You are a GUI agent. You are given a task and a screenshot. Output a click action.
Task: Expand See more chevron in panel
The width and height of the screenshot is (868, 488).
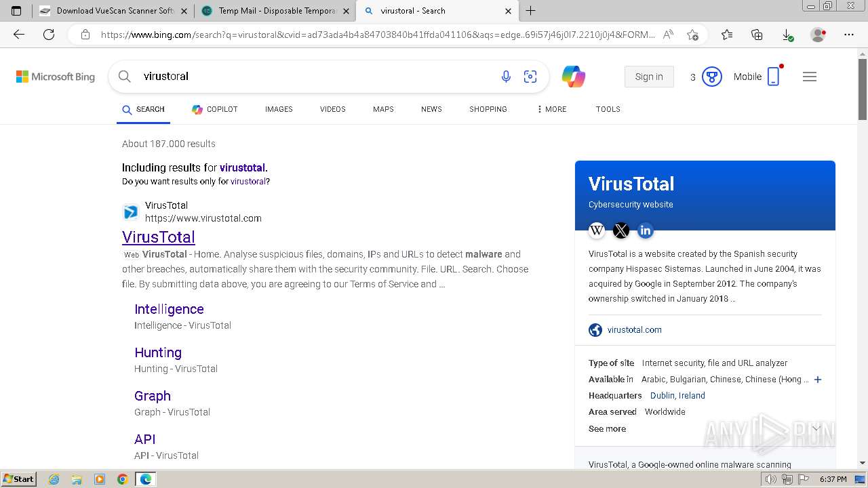[816, 428]
